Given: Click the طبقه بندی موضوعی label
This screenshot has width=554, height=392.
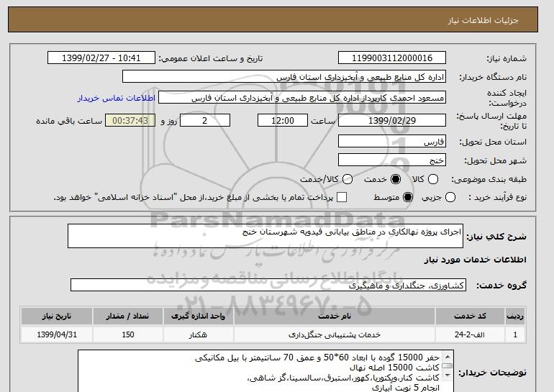Looking at the screenshot, I should pos(489,179).
